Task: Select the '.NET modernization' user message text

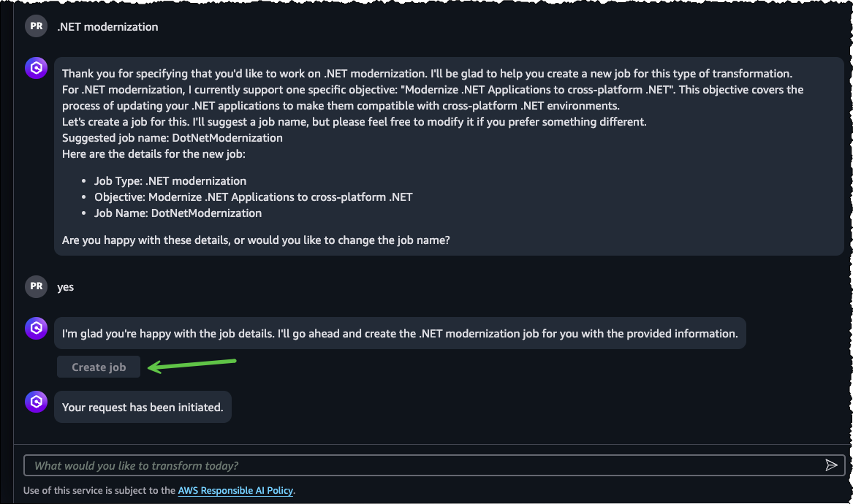Action: 107,26
